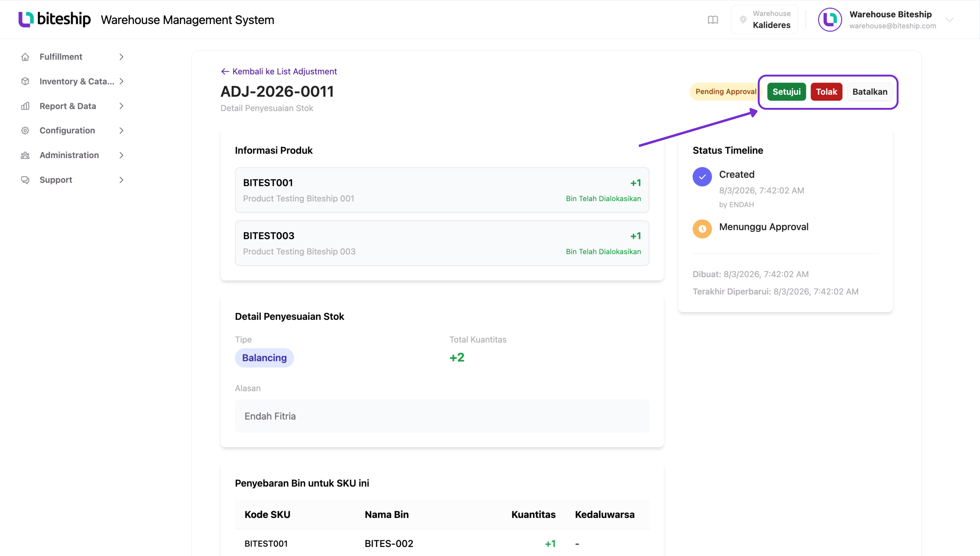Click the Total Kuantitas +2 value
Image resolution: width=980 pixels, height=556 pixels.
(x=457, y=357)
